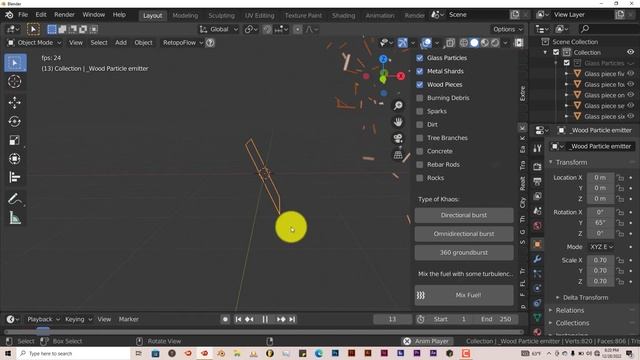
Task: Enable the Burning Debris checkbox
Action: pyautogui.click(x=420, y=98)
